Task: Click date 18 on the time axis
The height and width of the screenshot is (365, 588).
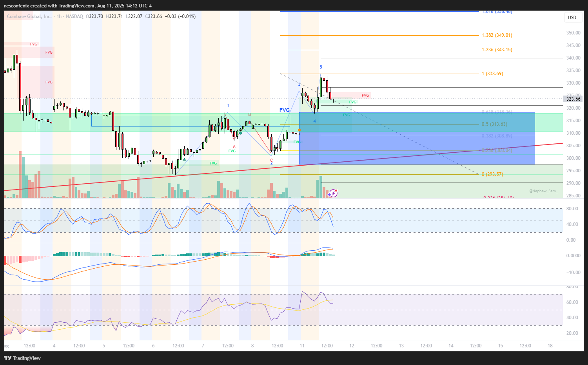Action: (x=550, y=346)
